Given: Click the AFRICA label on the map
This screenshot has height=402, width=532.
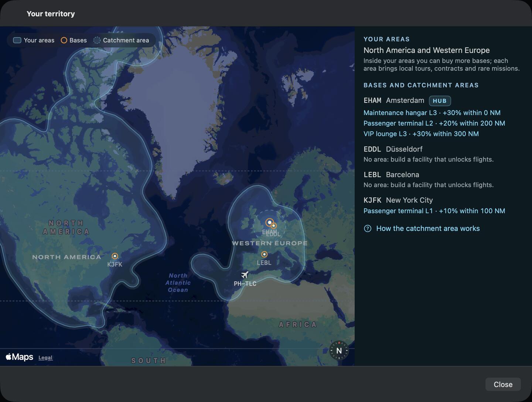Looking at the screenshot, I should coord(298,324).
